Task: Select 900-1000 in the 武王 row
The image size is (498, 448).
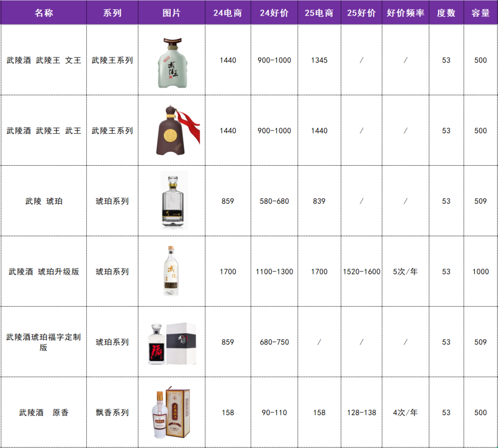Action: [x=274, y=131]
